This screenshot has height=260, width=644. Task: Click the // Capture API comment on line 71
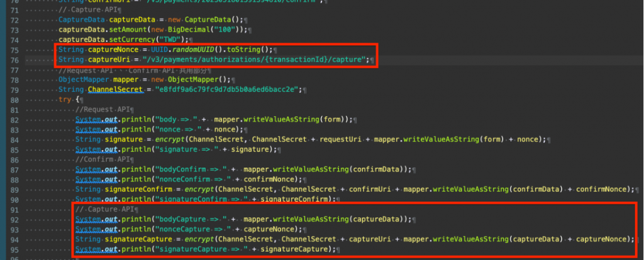pos(88,10)
